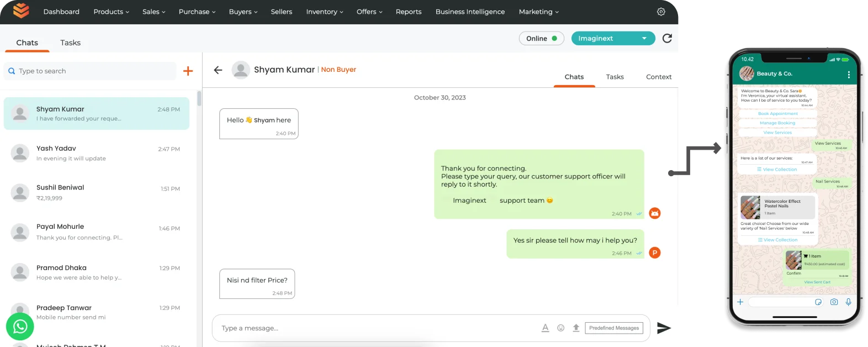Viewport: 868px width, 347px height.
Task: Toggle the Online status switch
Action: coord(542,38)
